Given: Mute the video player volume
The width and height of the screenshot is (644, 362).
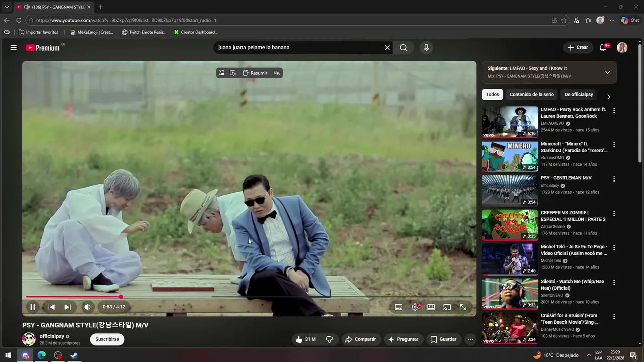Looking at the screenshot, I should click(87, 307).
